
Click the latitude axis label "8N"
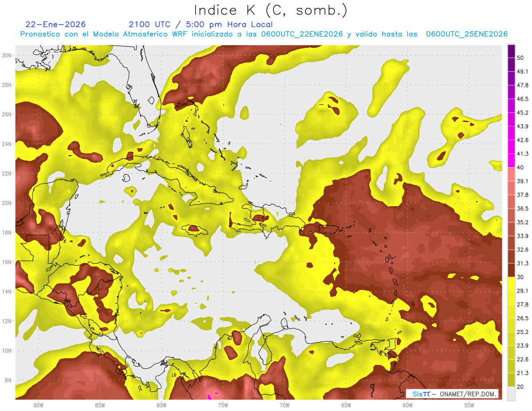click(x=8, y=380)
